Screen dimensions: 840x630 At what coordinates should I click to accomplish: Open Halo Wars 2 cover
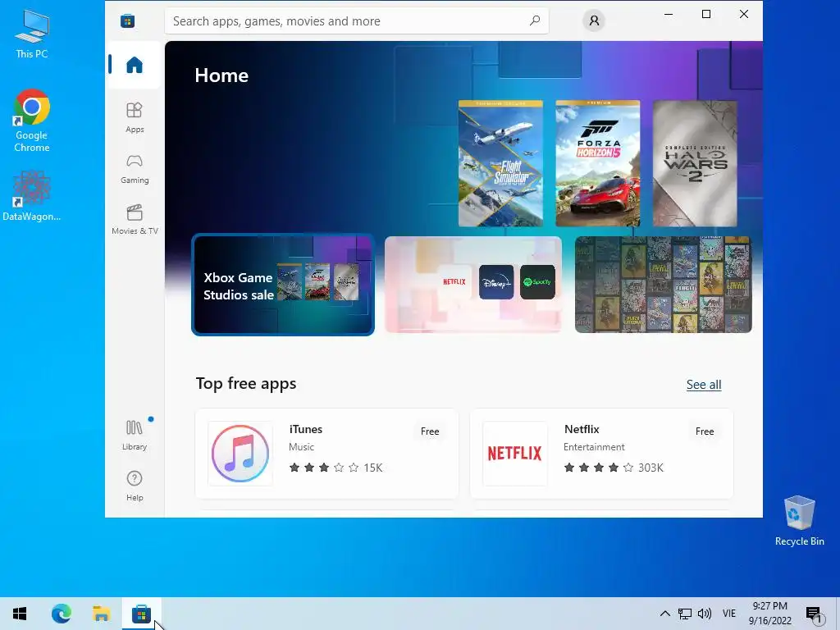point(695,163)
